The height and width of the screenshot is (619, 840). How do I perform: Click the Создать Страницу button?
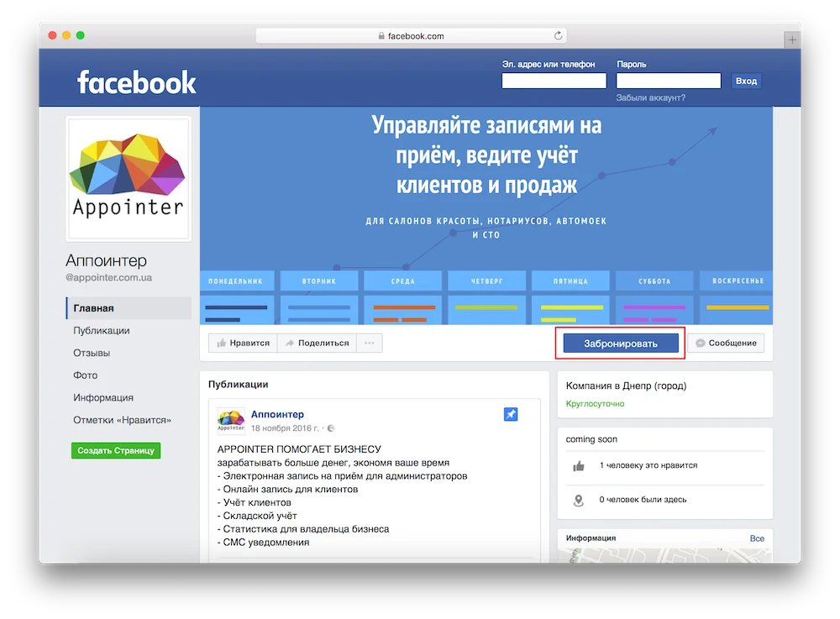[x=116, y=450]
